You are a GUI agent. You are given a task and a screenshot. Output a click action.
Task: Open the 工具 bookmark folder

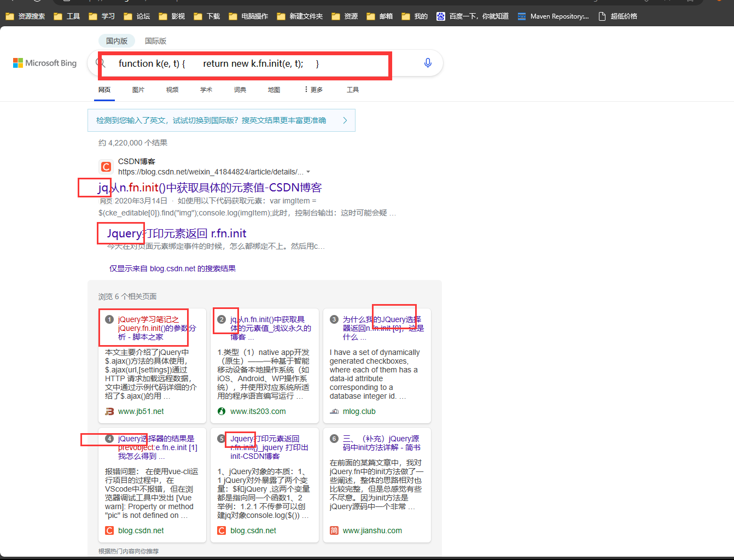(x=67, y=16)
